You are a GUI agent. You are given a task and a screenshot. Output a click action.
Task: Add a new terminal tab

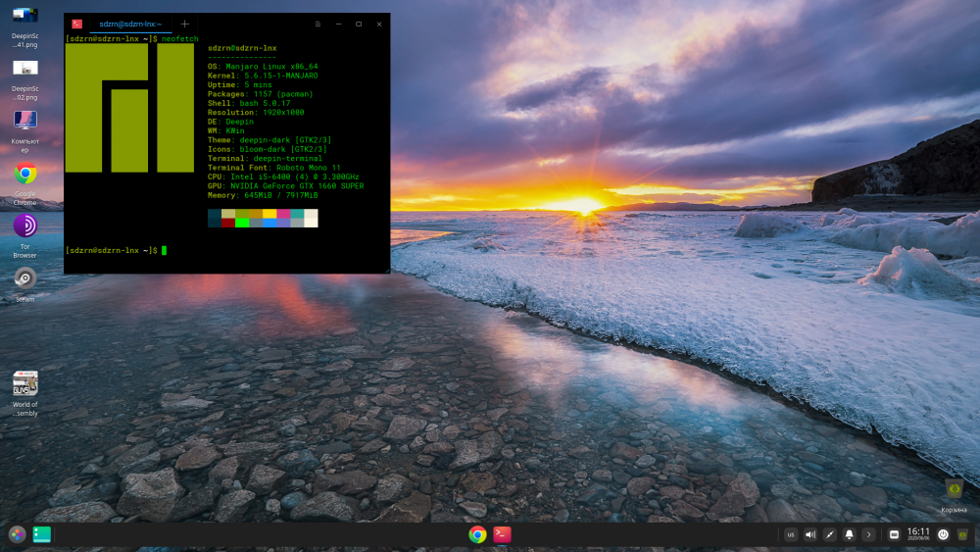point(184,24)
